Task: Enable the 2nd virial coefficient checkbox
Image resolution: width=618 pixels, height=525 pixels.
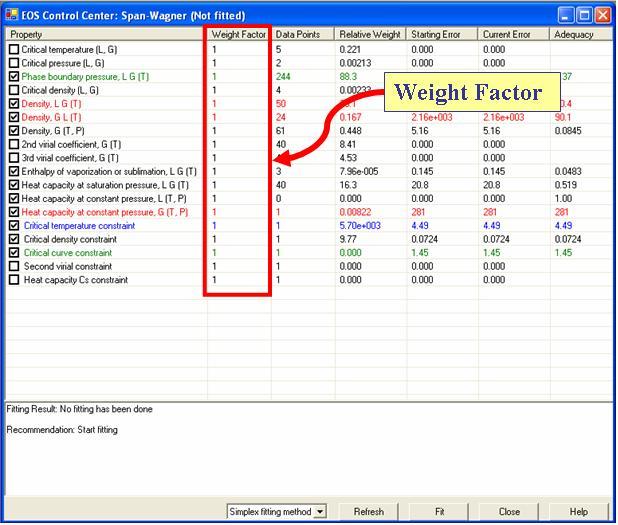Action: tap(14, 144)
